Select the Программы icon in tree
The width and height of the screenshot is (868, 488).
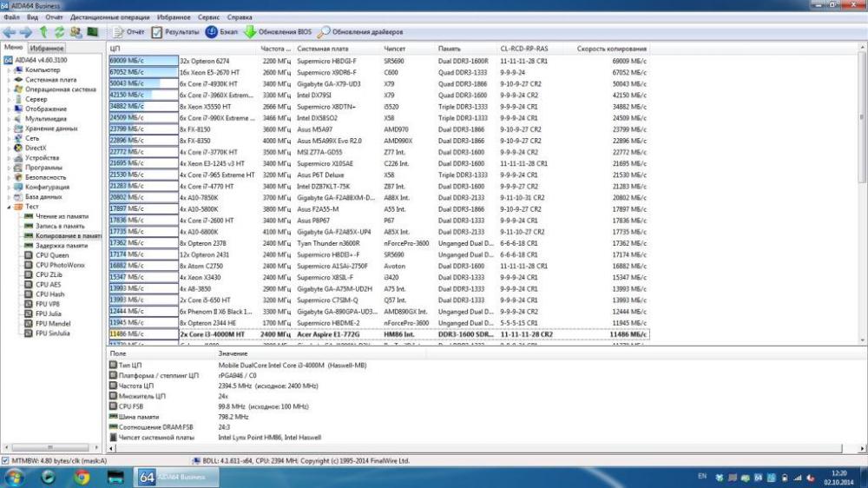(x=18, y=168)
